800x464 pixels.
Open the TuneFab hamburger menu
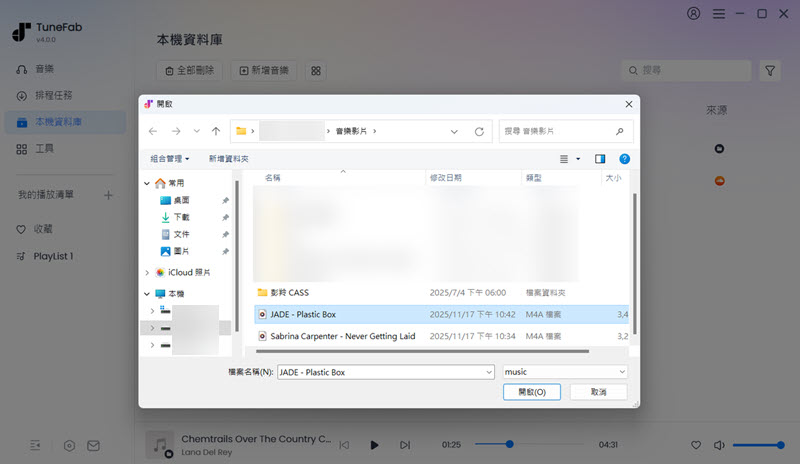(x=719, y=14)
